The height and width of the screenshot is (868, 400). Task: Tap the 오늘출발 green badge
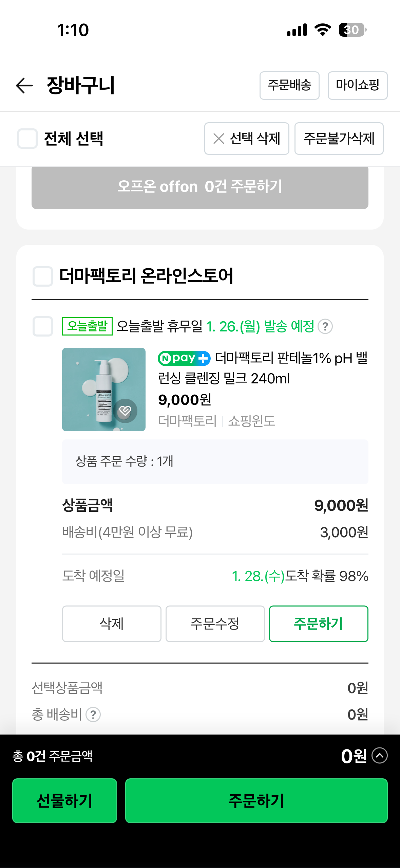[x=87, y=326]
